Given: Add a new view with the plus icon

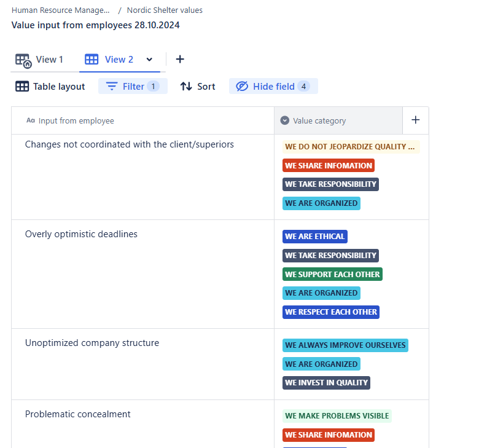Looking at the screenshot, I should (x=180, y=59).
